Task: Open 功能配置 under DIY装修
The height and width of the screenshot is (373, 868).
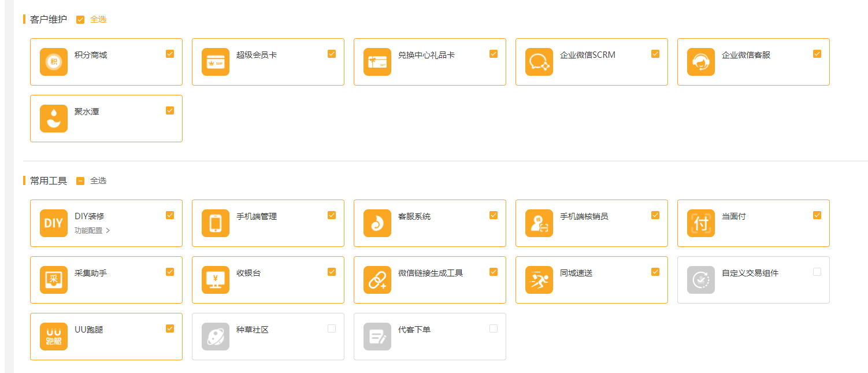Action: pyautogui.click(x=92, y=230)
